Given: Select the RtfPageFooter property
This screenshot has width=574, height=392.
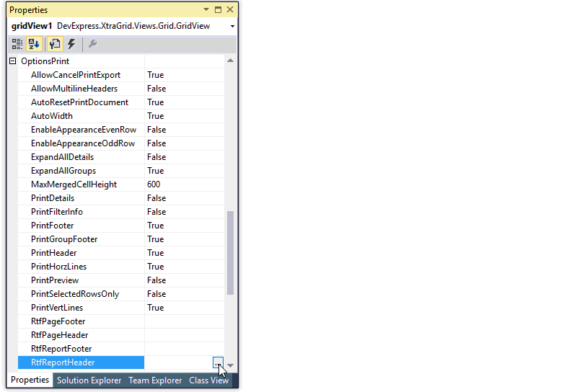Looking at the screenshot, I should point(81,321).
